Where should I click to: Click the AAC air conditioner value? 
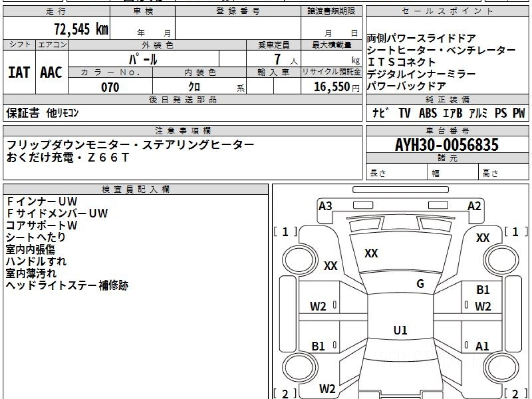(51, 73)
